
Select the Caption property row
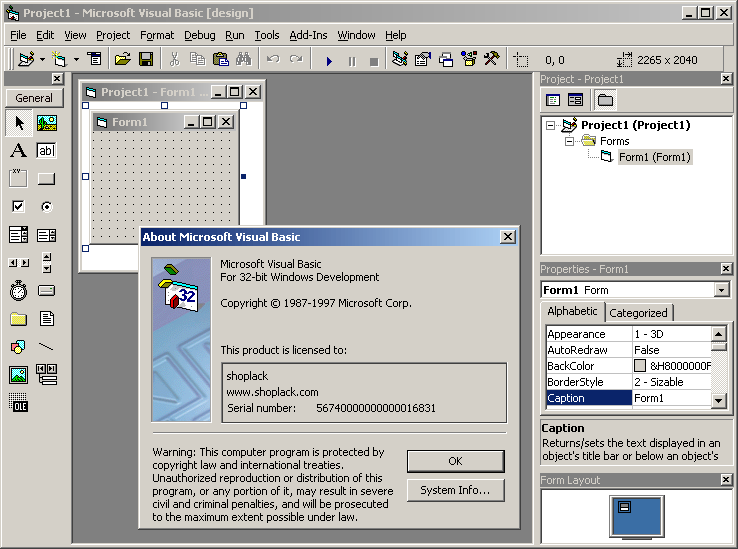629,398
